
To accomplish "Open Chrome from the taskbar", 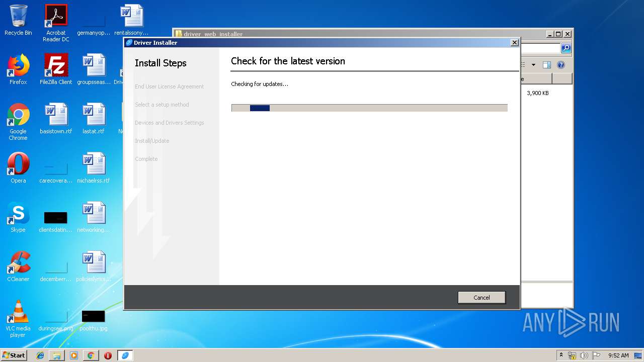I will tap(91, 355).
